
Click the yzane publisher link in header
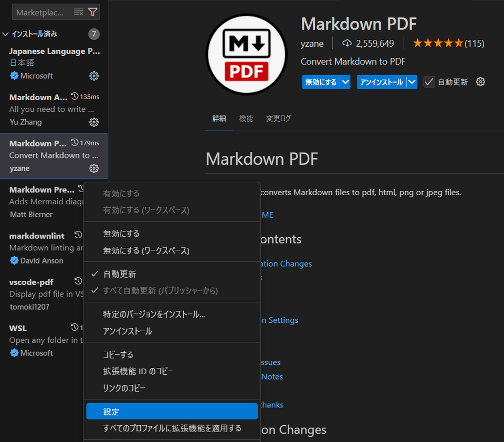coord(312,44)
